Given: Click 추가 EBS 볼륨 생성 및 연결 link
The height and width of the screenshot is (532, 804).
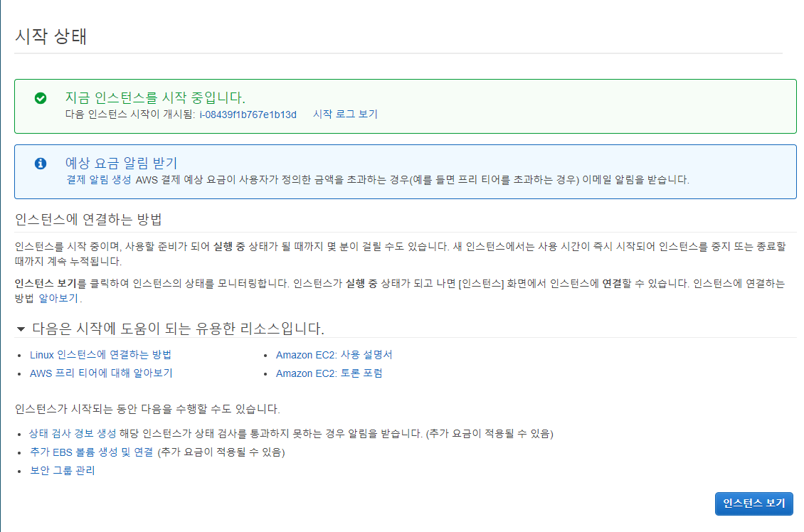Looking at the screenshot, I should (x=91, y=452).
